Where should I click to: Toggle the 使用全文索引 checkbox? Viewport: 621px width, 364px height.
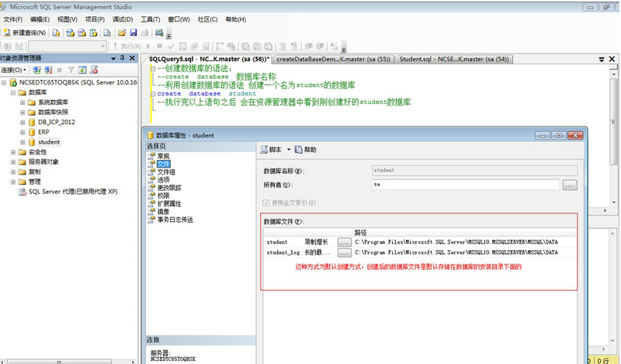click(x=265, y=203)
